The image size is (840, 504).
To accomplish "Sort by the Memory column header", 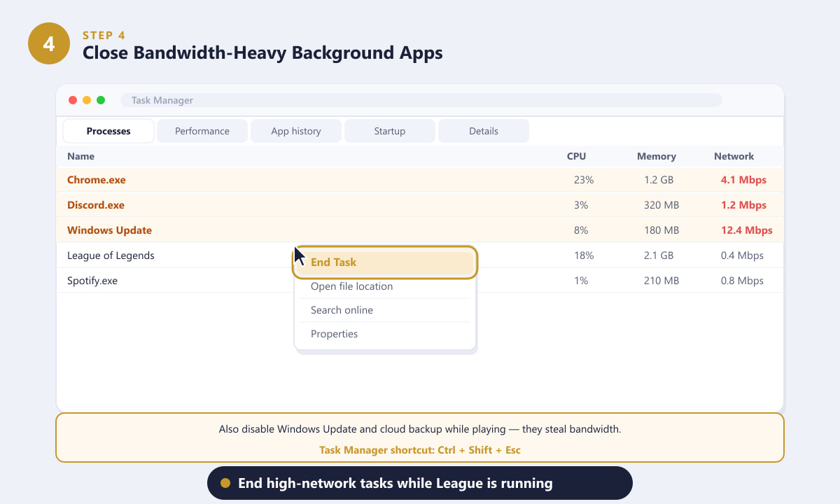I will 657,156.
